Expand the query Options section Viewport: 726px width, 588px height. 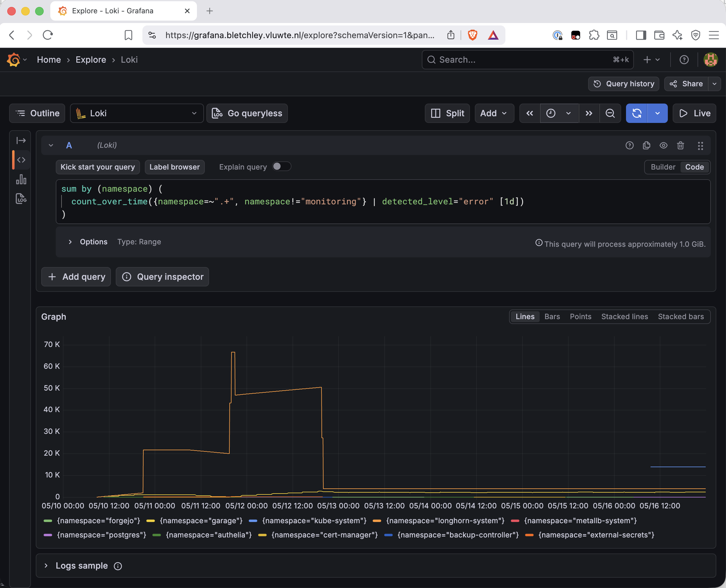coord(70,242)
